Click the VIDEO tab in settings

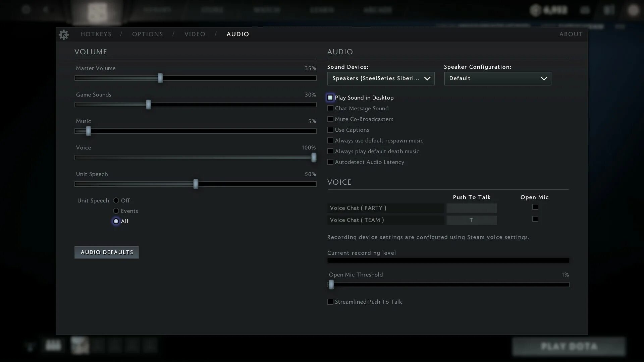(x=195, y=35)
